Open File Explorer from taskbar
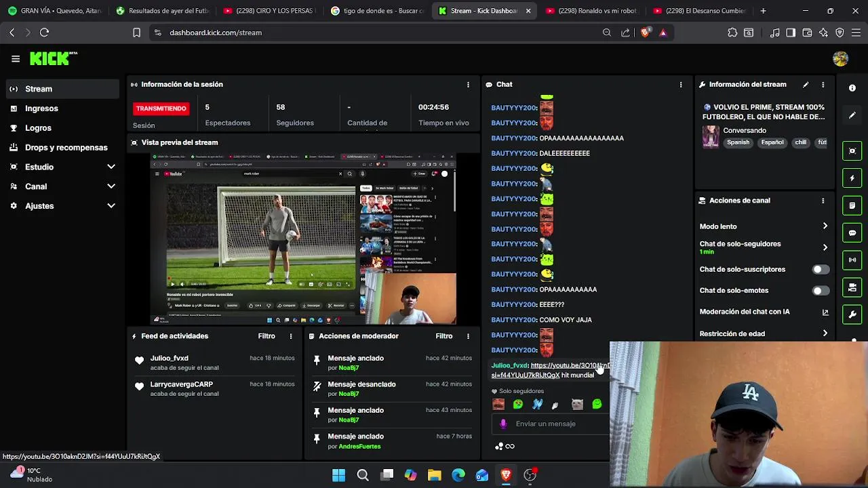 pyautogui.click(x=434, y=475)
